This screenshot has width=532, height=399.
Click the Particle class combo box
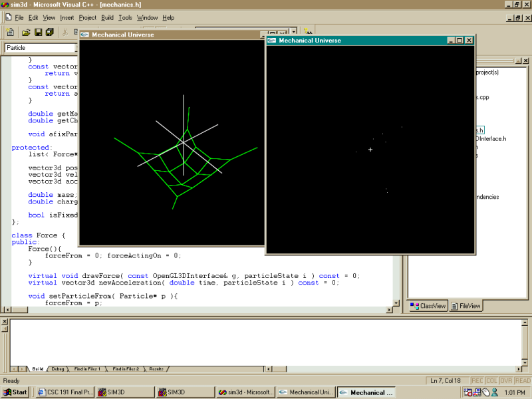(x=41, y=48)
